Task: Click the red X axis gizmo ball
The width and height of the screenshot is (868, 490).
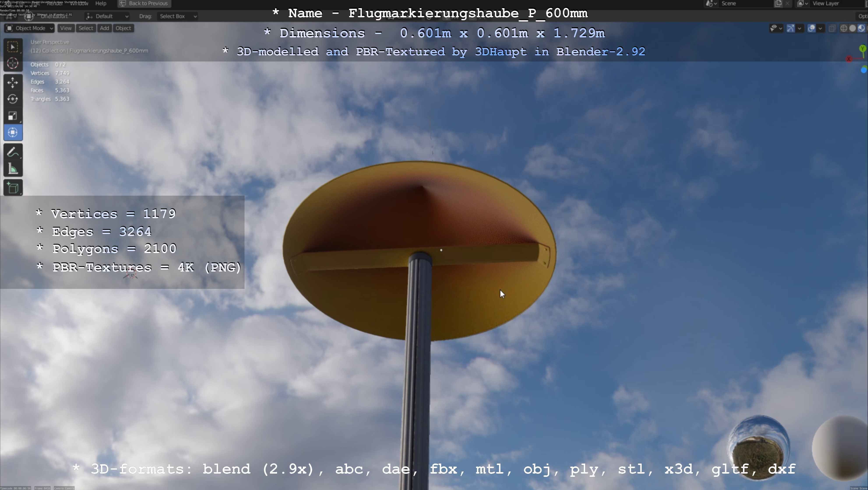Action: click(849, 59)
